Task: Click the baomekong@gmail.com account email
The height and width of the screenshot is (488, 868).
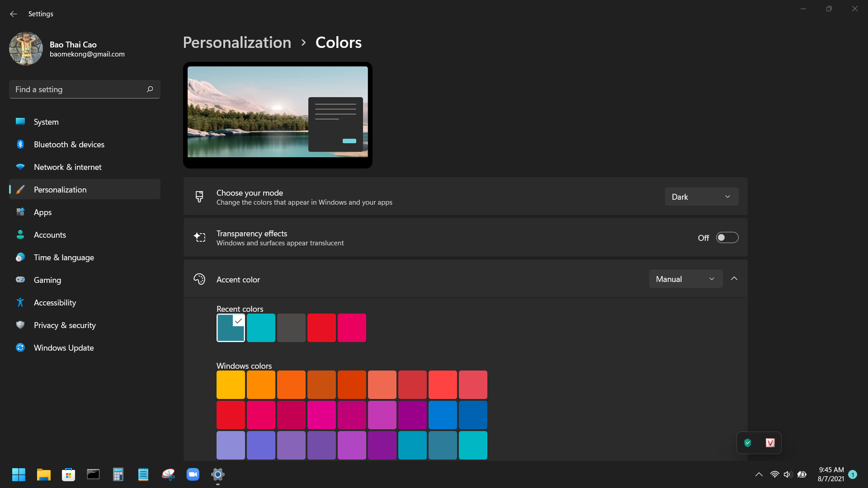Action: tap(87, 54)
